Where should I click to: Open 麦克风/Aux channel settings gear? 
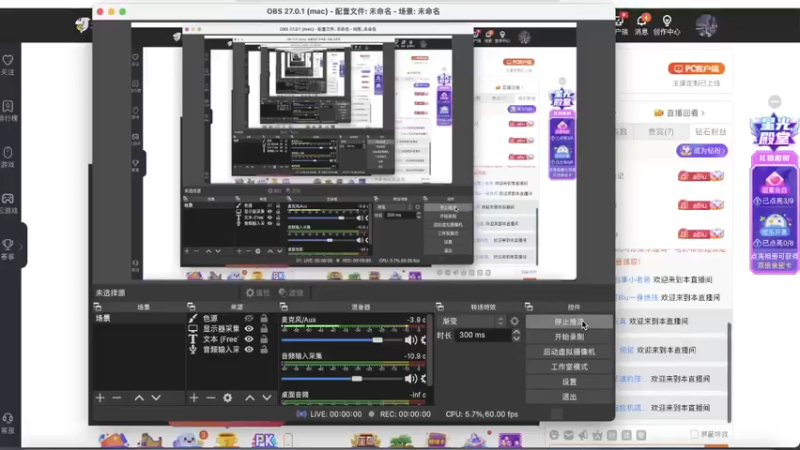coord(423,340)
